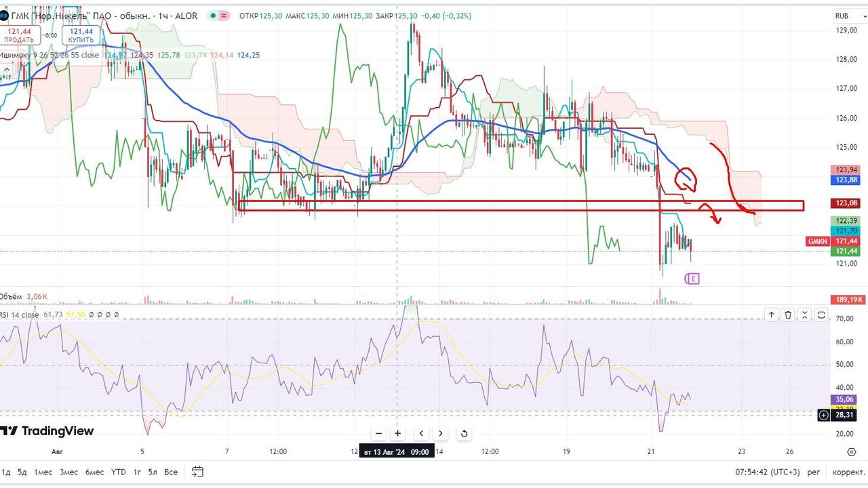Delete the RSI pane with trash icon

788,314
